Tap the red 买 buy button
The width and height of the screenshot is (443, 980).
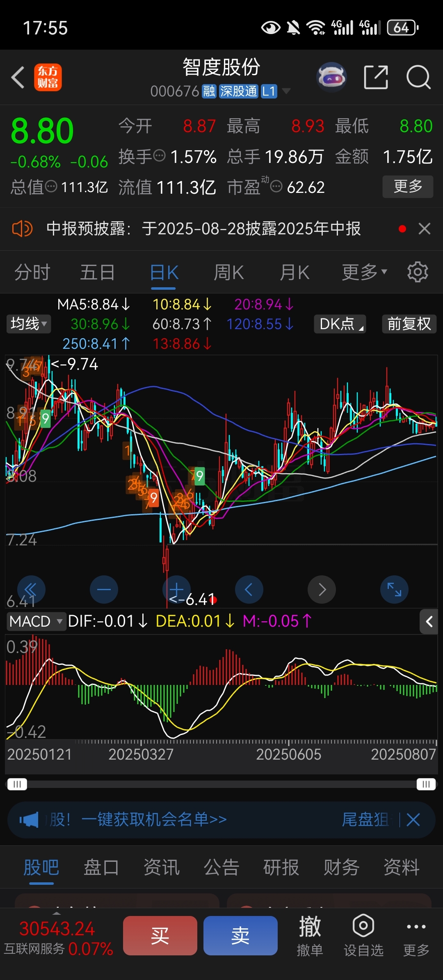(160, 936)
